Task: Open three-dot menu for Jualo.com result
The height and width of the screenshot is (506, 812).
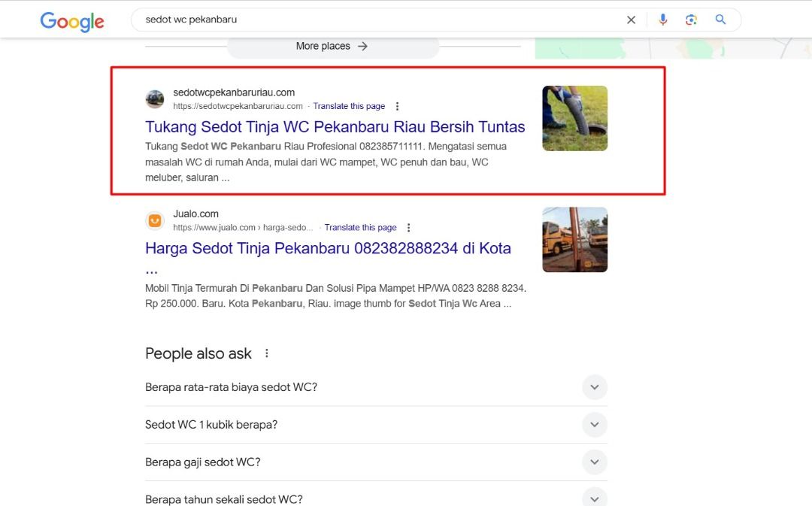Action: pyautogui.click(x=409, y=228)
